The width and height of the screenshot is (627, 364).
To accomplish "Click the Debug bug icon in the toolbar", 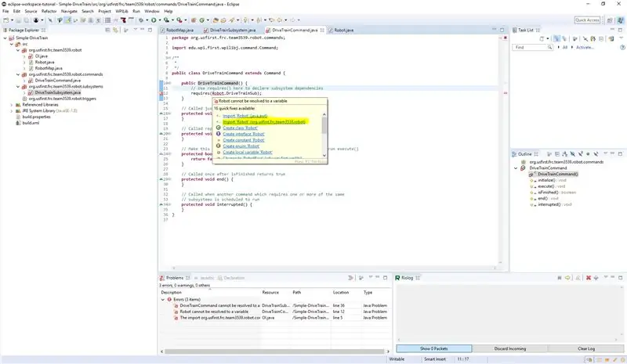I will 141,20.
